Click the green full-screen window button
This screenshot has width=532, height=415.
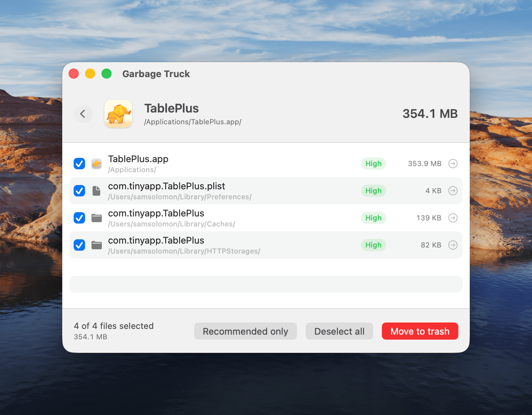pyautogui.click(x=106, y=74)
